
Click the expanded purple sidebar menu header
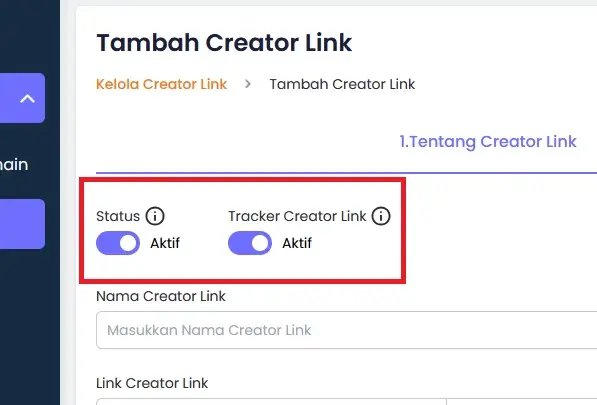tap(22, 98)
